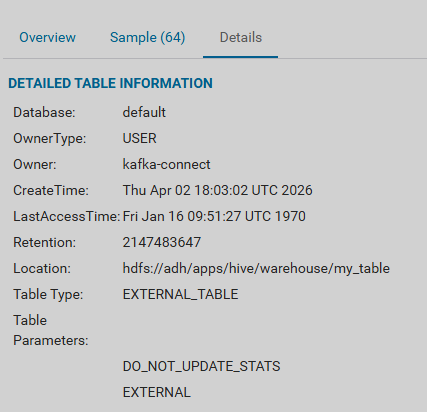Viewport: 427px width, 412px height.
Task: Click the Owner value 'kafka-connect'
Action: [166, 164]
